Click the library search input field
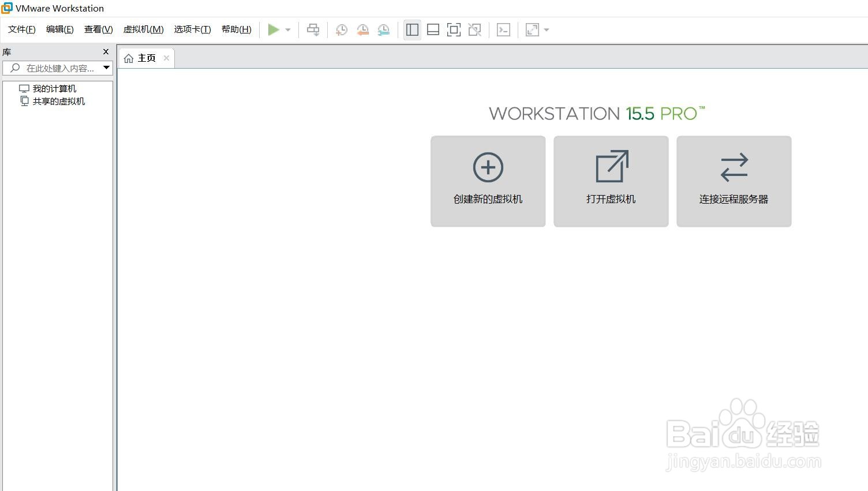Image resolution: width=868 pixels, height=491 pixels. pyautogui.click(x=58, y=68)
